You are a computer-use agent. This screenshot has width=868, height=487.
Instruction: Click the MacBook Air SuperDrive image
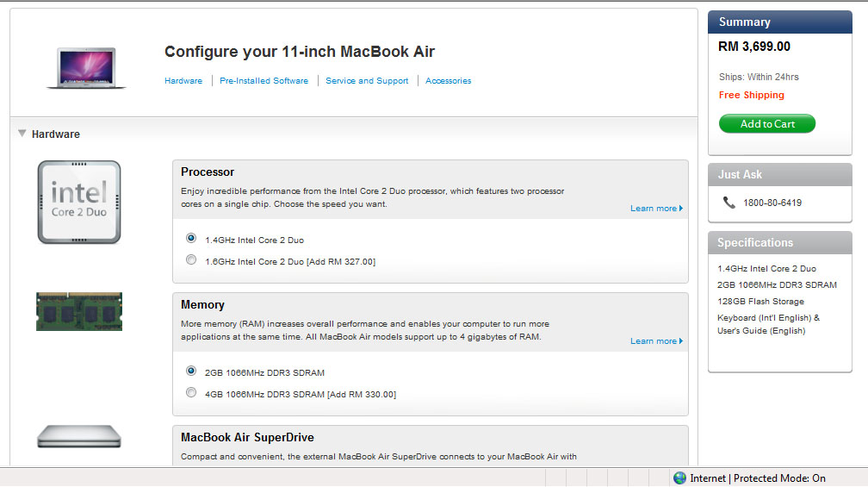tap(79, 437)
